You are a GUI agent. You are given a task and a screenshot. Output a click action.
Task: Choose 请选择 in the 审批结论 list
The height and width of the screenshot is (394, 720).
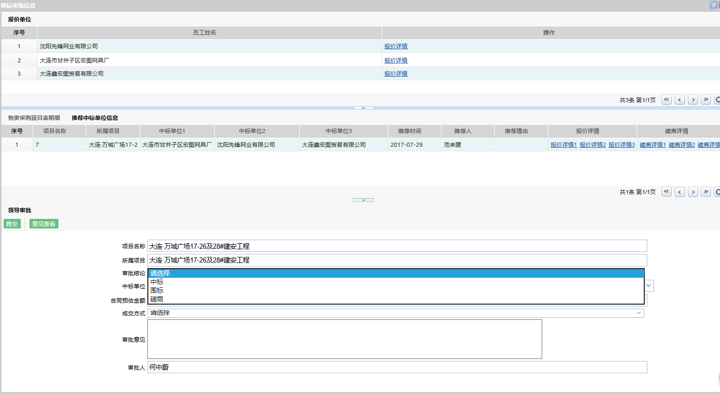coord(396,273)
